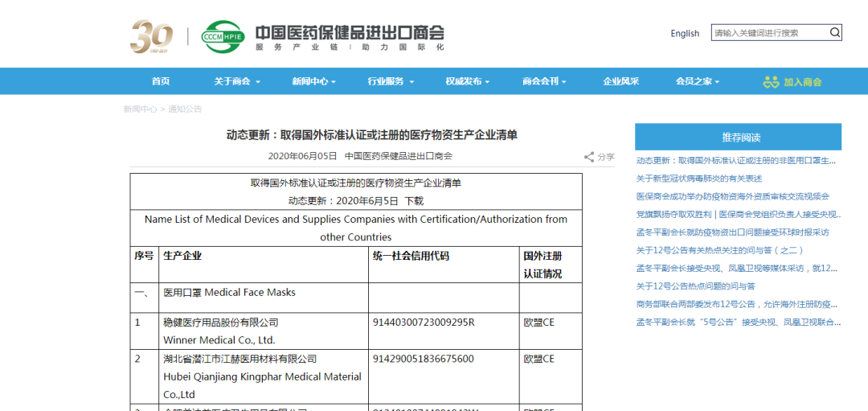The image size is (868, 411).
Task: Open the 通知公告 breadcrumb link
Action: pos(185,109)
